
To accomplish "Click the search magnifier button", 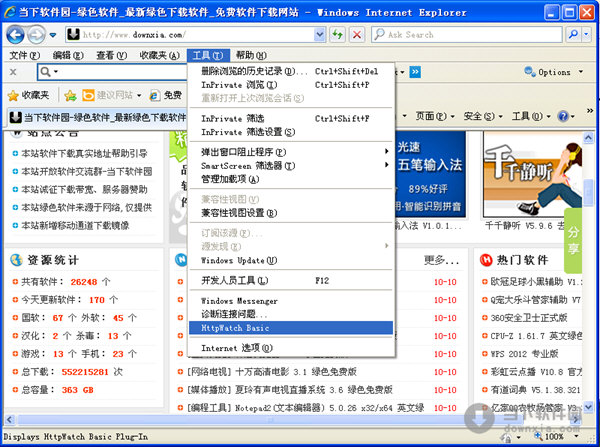I will pyautogui.click(x=573, y=35).
